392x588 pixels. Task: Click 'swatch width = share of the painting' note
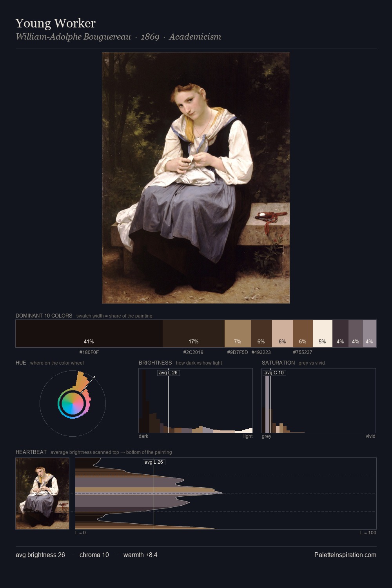pos(114,316)
